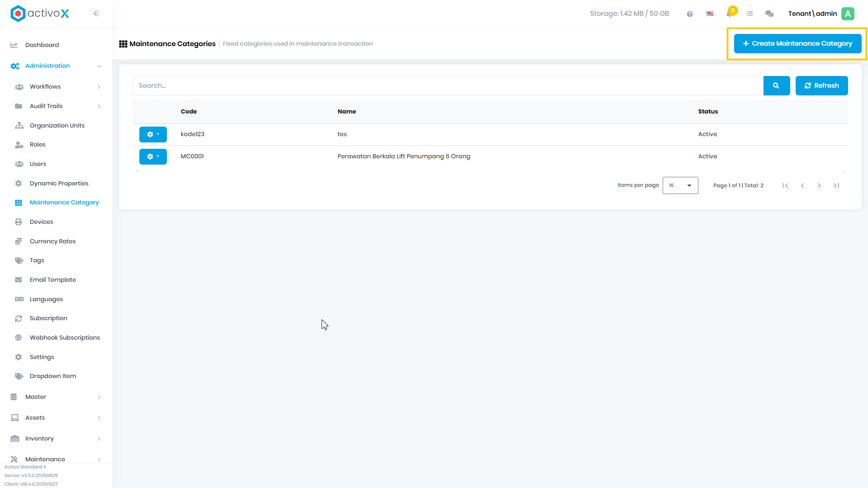
Task: Click Active status of kode123 row
Action: click(x=707, y=134)
